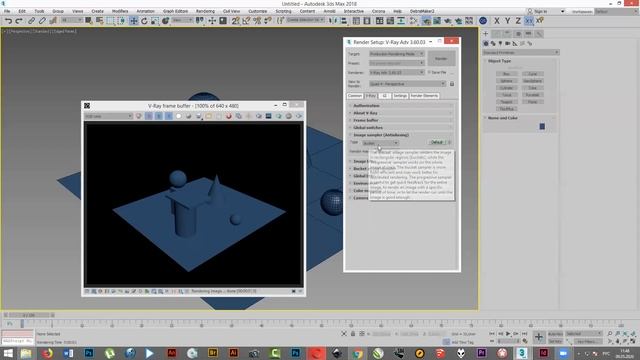Click the time slider on the timeline

coord(29,315)
